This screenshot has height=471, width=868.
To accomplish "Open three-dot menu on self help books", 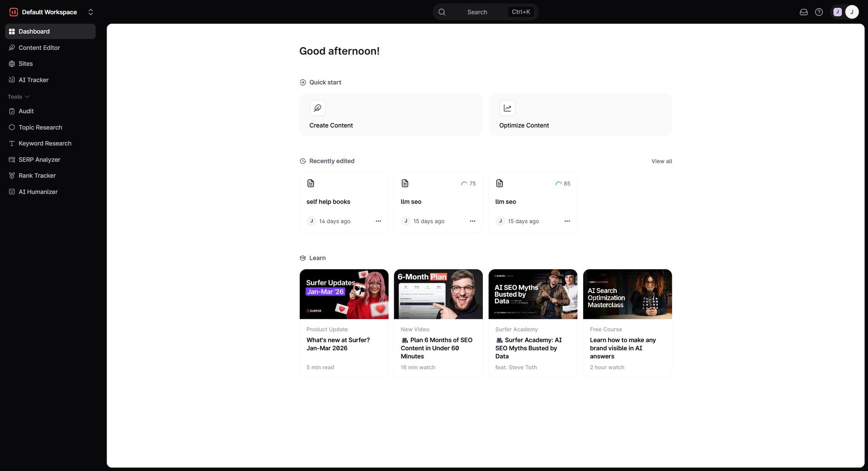I will pyautogui.click(x=378, y=221).
